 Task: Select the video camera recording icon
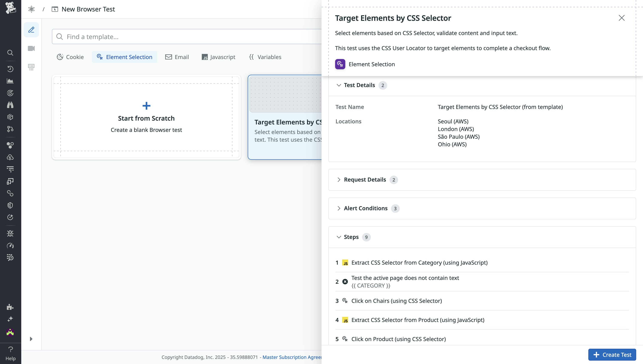tap(31, 48)
